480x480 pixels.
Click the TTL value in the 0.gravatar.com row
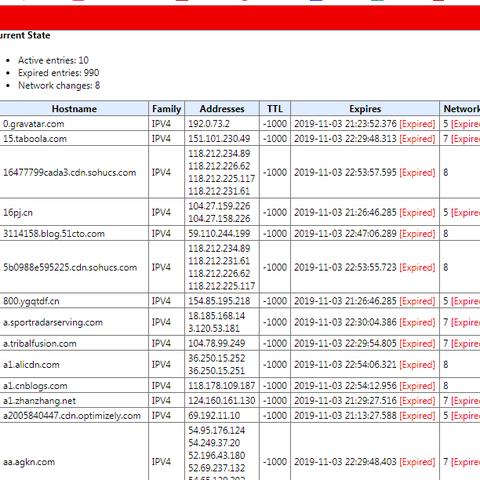[275, 124]
